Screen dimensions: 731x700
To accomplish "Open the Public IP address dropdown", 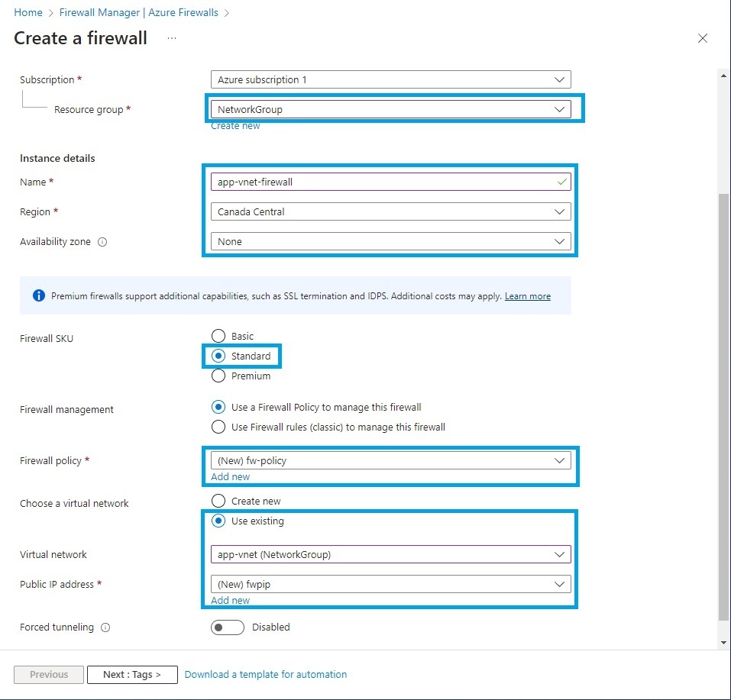I will click(561, 583).
